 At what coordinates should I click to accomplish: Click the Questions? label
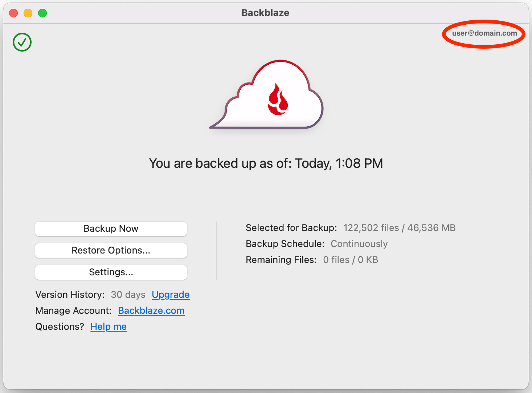click(x=60, y=327)
